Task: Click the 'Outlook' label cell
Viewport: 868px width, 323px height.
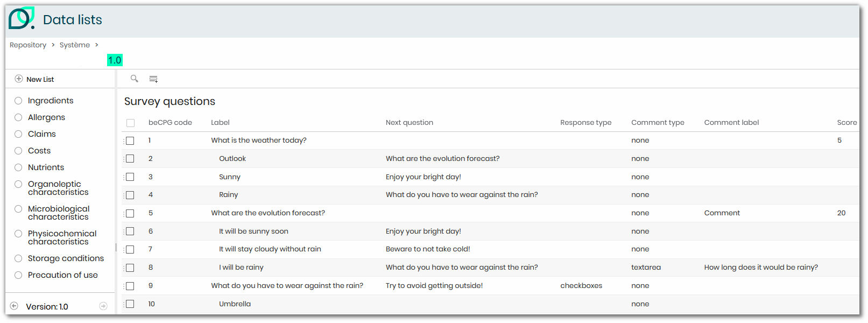Action: 232,158
